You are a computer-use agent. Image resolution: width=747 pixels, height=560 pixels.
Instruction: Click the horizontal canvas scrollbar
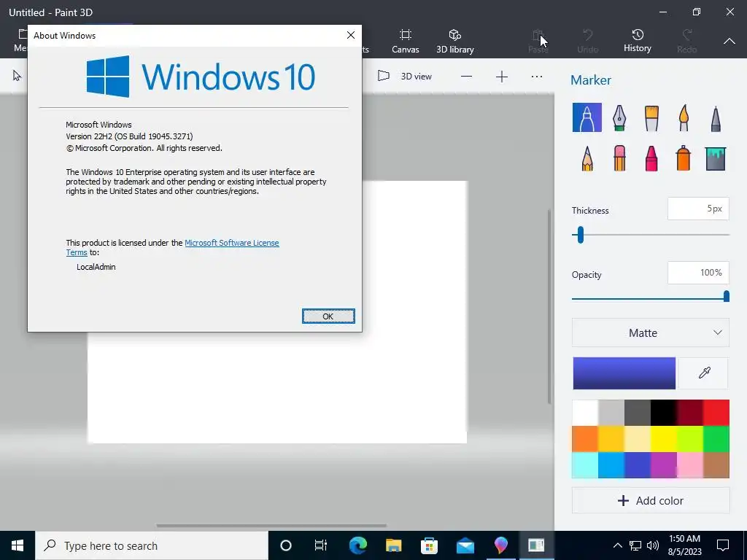[271, 526]
